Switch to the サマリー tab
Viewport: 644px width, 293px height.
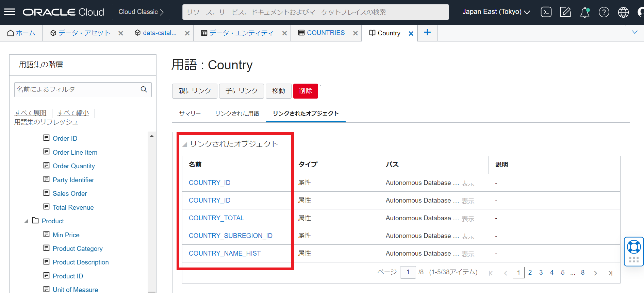pyautogui.click(x=190, y=114)
